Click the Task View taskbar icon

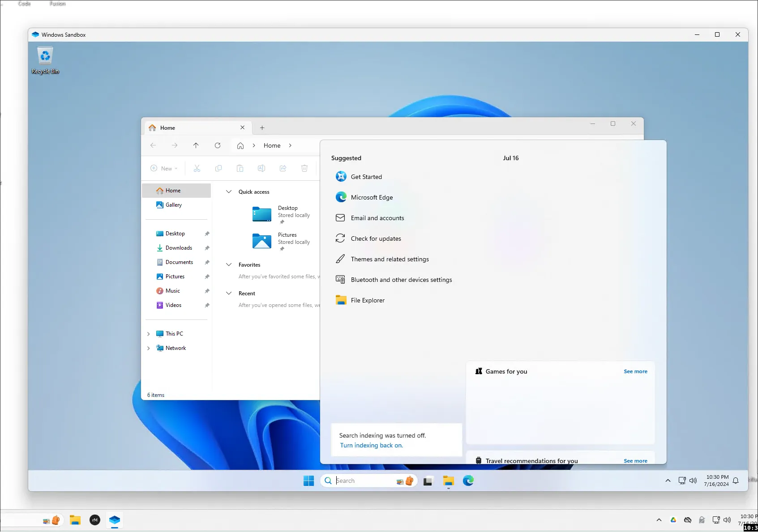point(428,481)
